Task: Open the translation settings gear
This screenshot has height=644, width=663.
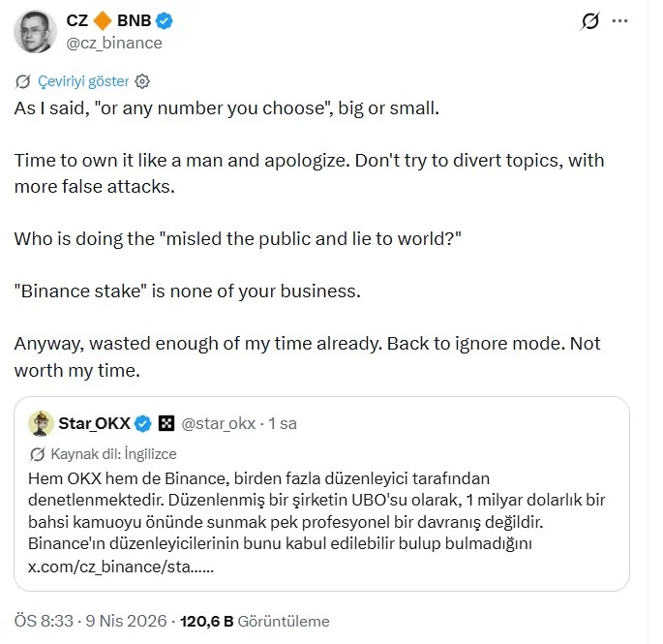Action: click(x=142, y=81)
